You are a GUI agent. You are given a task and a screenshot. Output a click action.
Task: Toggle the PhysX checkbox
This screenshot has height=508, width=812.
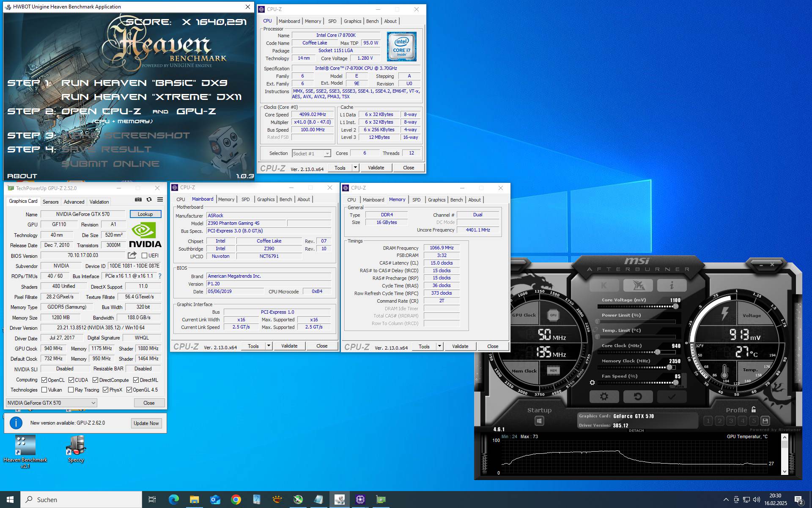pos(105,389)
